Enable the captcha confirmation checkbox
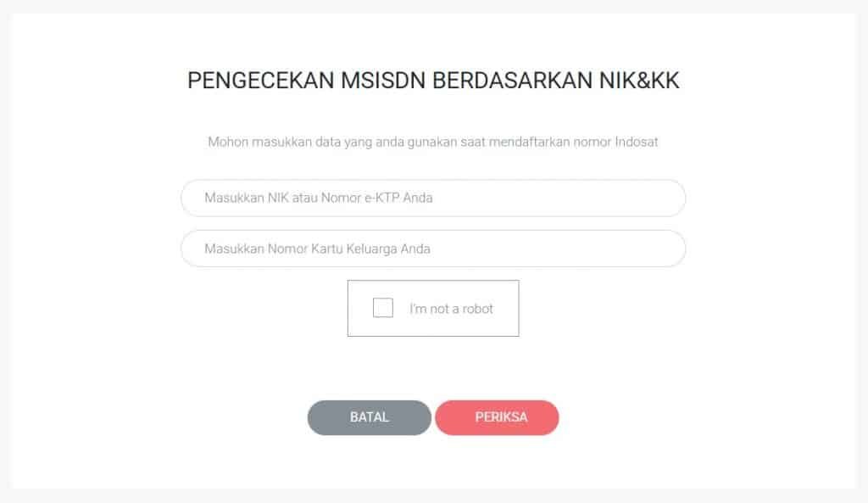The width and height of the screenshot is (868, 503). click(x=382, y=308)
